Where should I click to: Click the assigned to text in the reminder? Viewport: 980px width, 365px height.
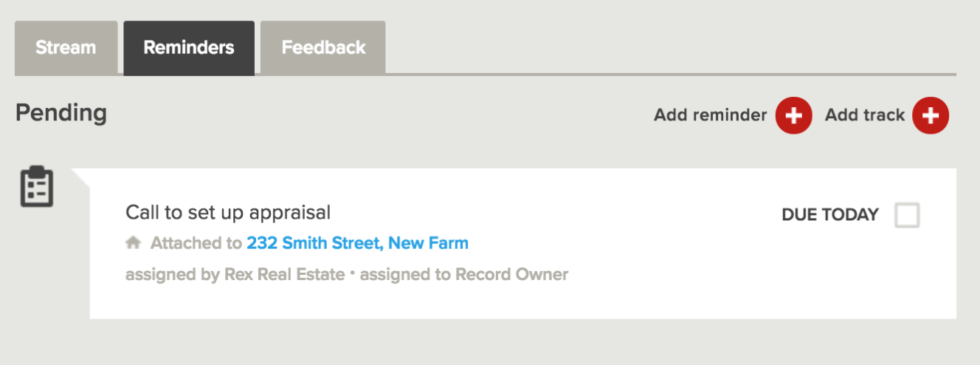(x=405, y=275)
